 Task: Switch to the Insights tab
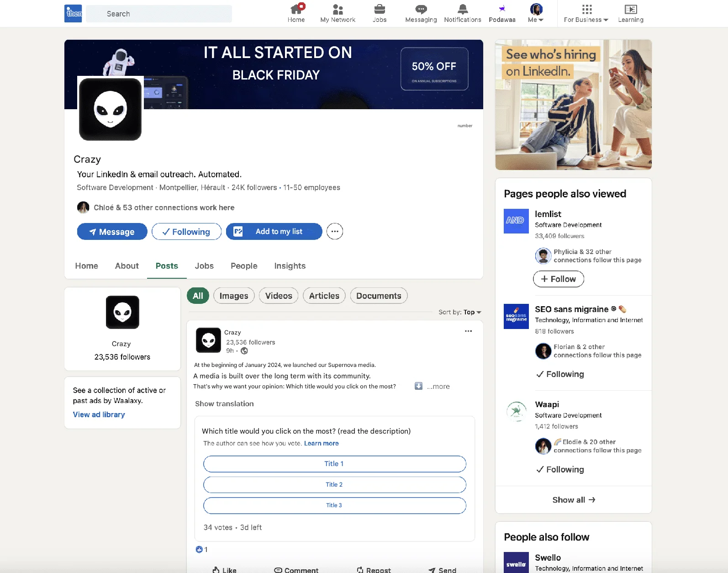tap(290, 266)
